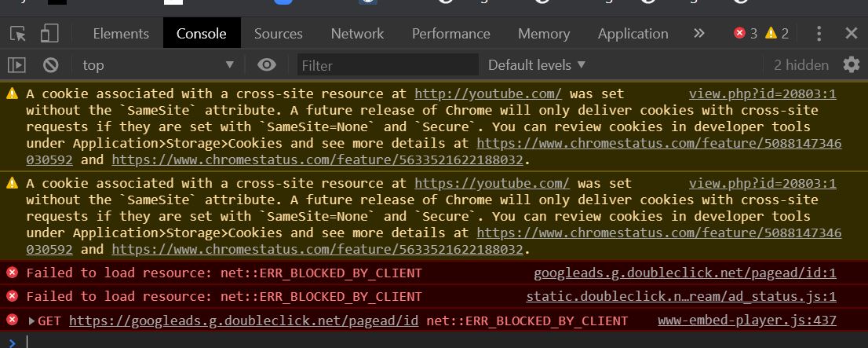Image resolution: width=868 pixels, height=348 pixels.
Task: Click the www-embed-player.js:437 source link
Action: 747,321
